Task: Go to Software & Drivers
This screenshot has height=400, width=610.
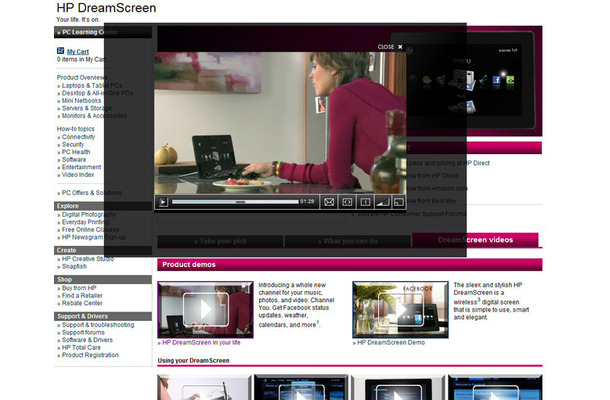Action: tap(87, 340)
